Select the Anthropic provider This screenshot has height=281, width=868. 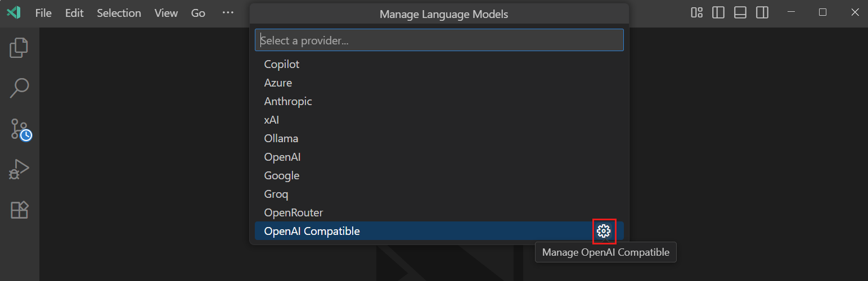[x=288, y=101]
